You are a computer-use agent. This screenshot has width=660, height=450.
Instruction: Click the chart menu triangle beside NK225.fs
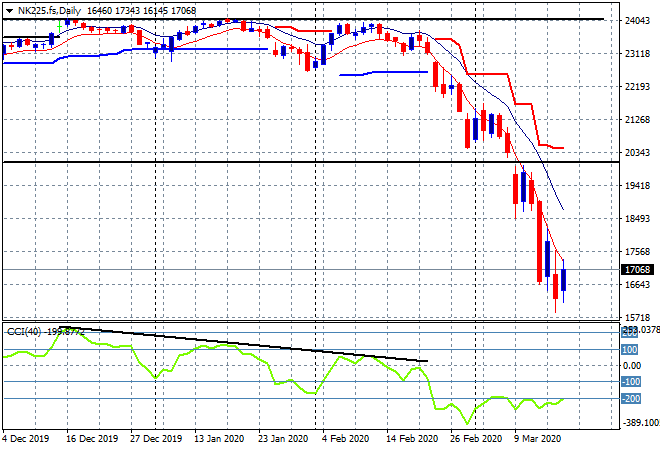[9, 11]
